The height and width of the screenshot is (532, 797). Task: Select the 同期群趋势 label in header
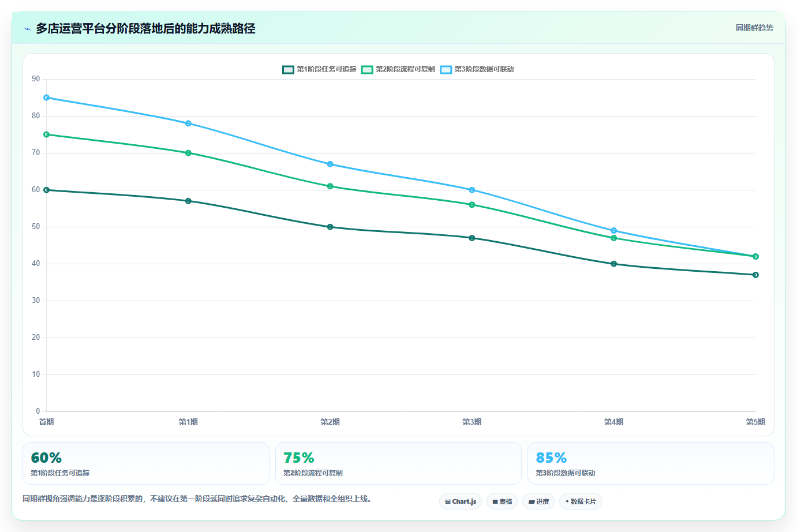(x=754, y=28)
